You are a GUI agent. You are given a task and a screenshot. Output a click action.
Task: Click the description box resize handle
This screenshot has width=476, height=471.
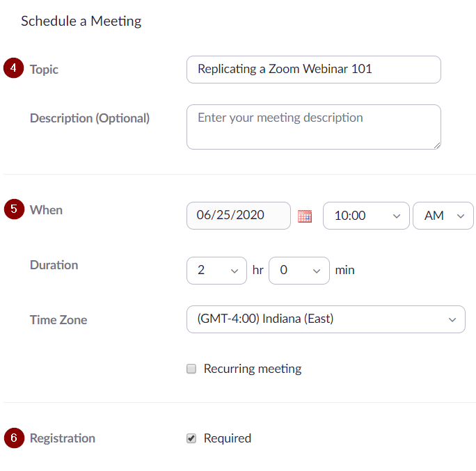coord(437,145)
